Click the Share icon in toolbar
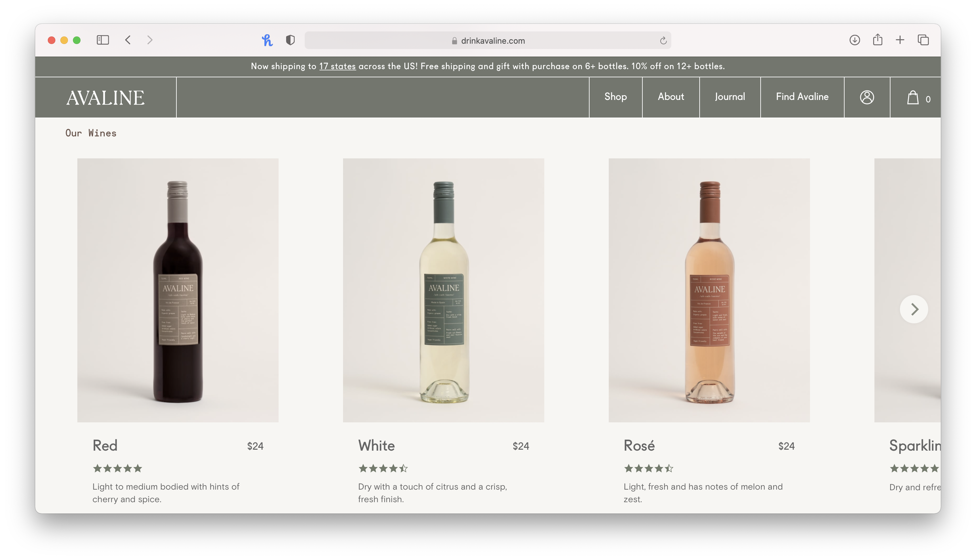This screenshot has width=976, height=560. click(x=878, y=40)
